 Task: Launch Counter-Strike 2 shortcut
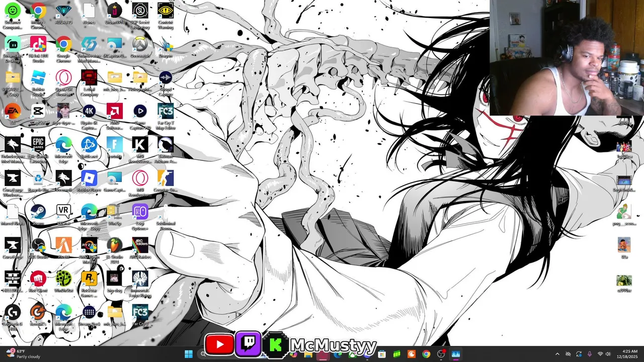click(x=166, y=182)
